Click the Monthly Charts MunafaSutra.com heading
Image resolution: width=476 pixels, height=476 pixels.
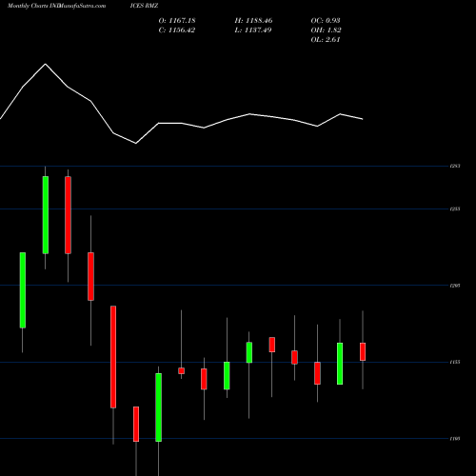point(56,6)
